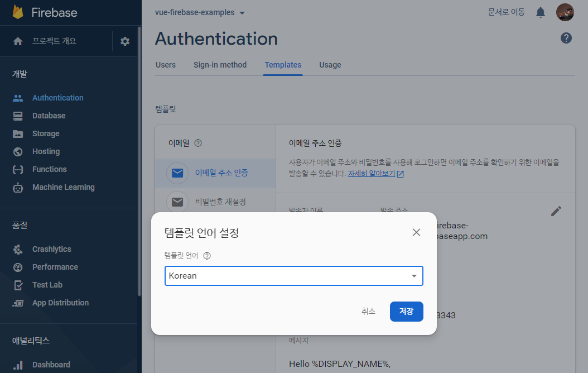Screen dimensions: 588x373
Task: Open Database in the sidebar
Action: point(49,116)
